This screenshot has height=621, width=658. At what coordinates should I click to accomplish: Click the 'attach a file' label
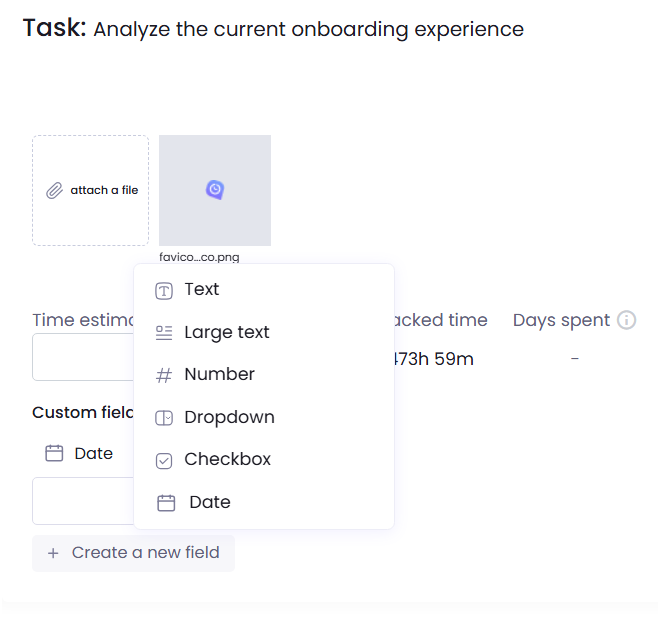pyautogui.click(x=104, y=190)
